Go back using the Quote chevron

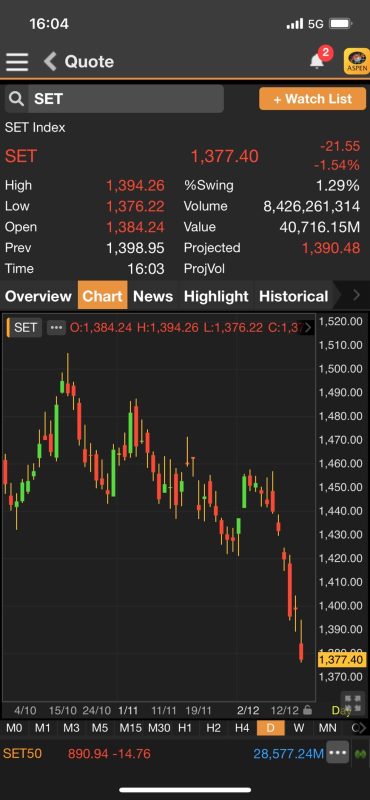click(50, 62)
